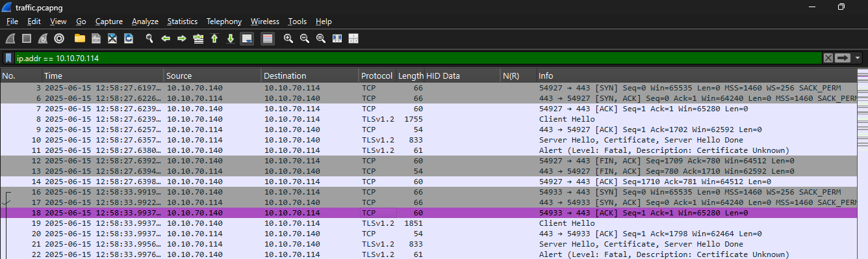868x259 pixels.
Task: Toggle packet list colorization
Action: click(x=267, y=39)
